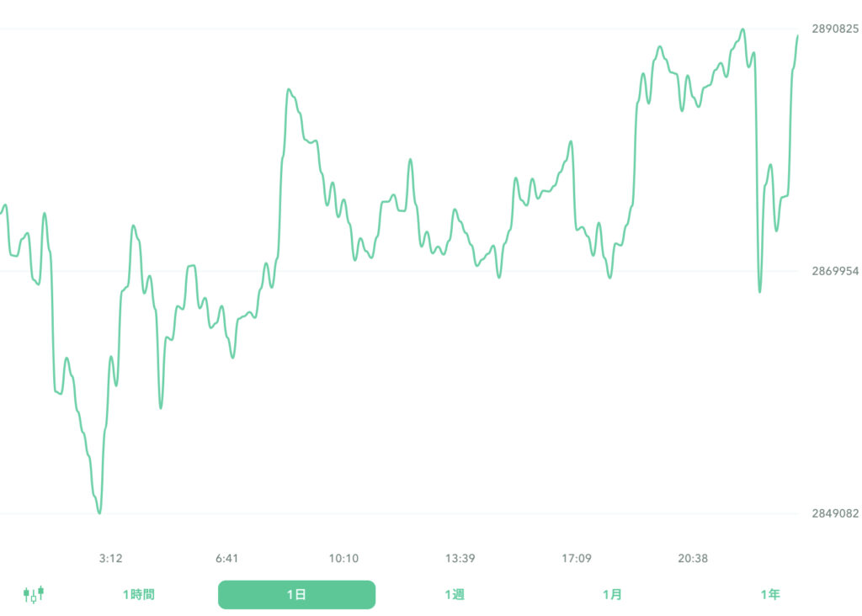Select the 10:10 time axis label
The height and width of the screenshot is (616, 862).
click(343, 558)
